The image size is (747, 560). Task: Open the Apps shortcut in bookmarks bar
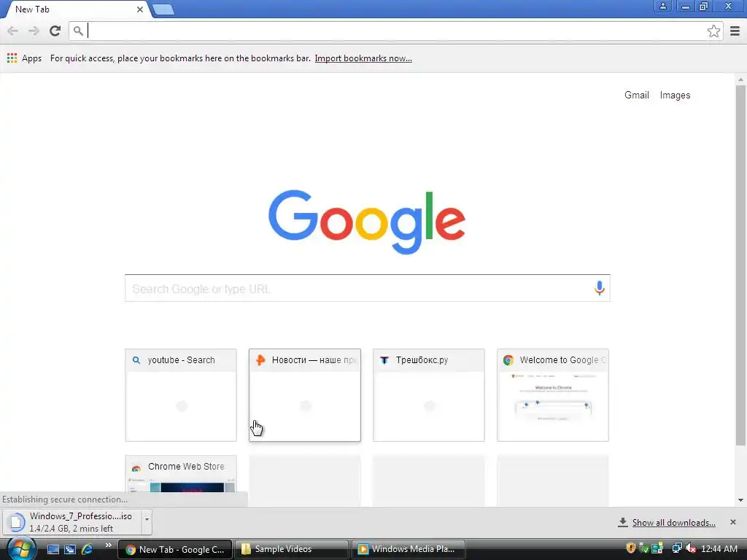point(24,58)
